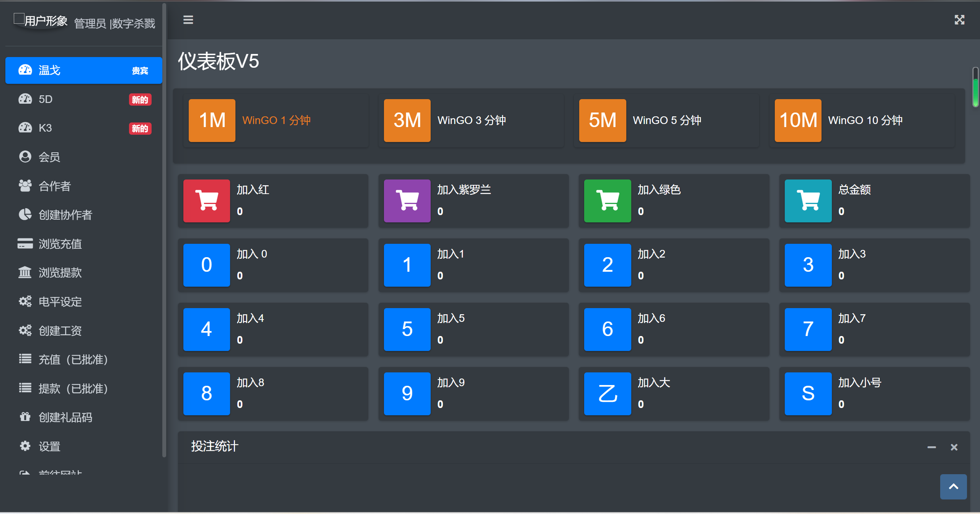980x514 pixels.
Task: Click the purple 加入紫罗兰 cart icon
Action: (407, 201)
